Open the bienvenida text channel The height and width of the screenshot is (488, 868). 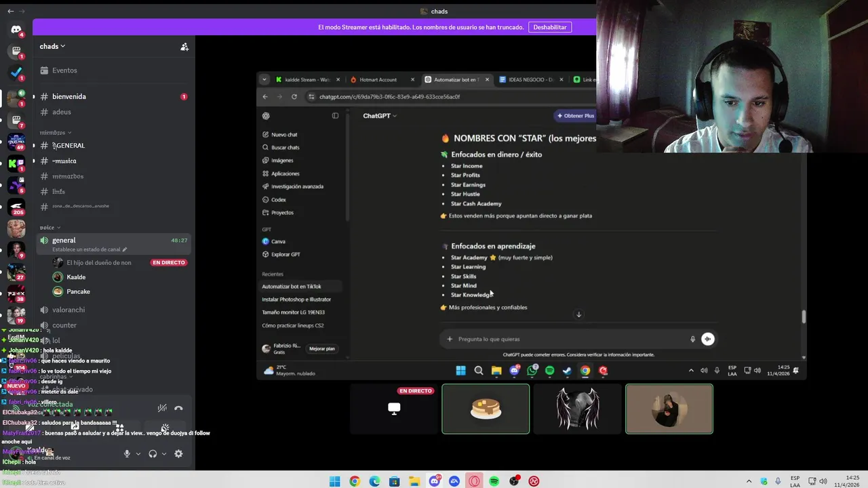click(x=114, y=97)
